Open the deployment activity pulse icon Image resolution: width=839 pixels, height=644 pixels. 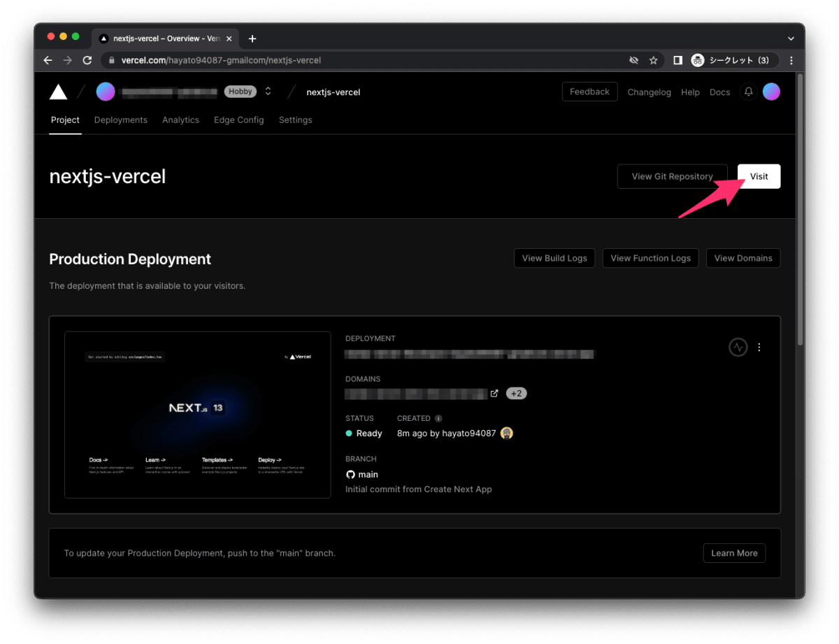[738, 347]
